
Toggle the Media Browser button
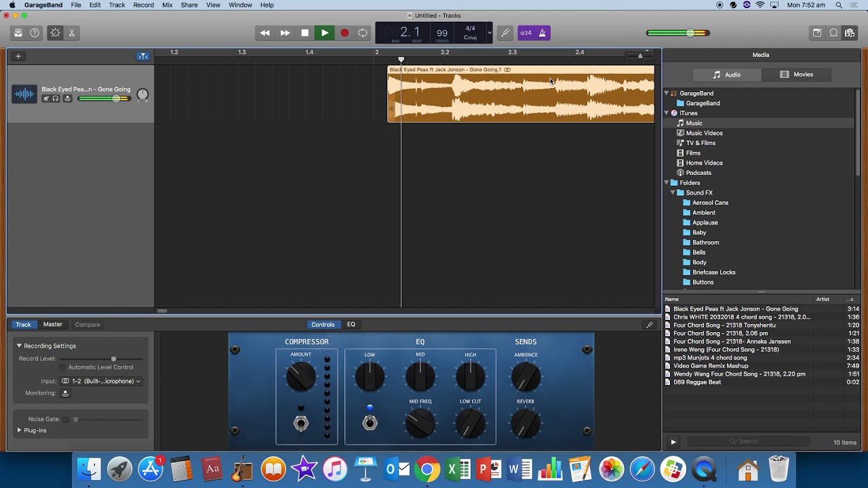click(x=850, y=33)
